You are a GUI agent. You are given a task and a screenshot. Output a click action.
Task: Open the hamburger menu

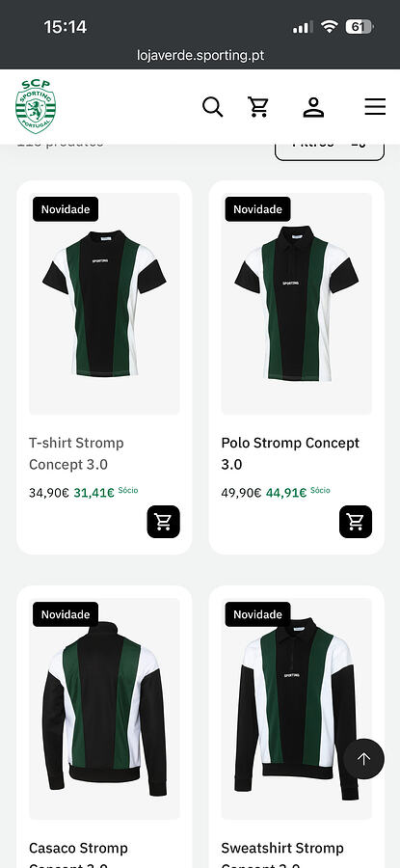[x=375, y=107]
